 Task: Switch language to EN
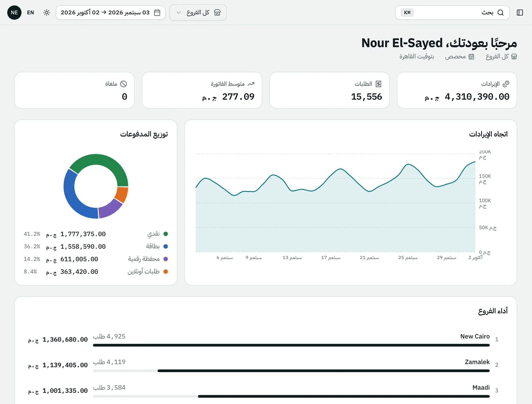coord(31,13)
